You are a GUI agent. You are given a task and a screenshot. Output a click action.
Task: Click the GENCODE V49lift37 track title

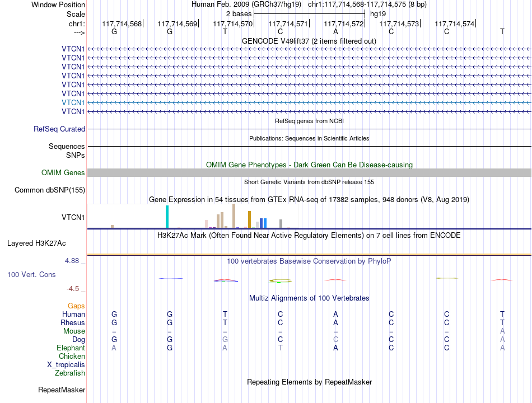pyautogui.click(x=309, y=41)
